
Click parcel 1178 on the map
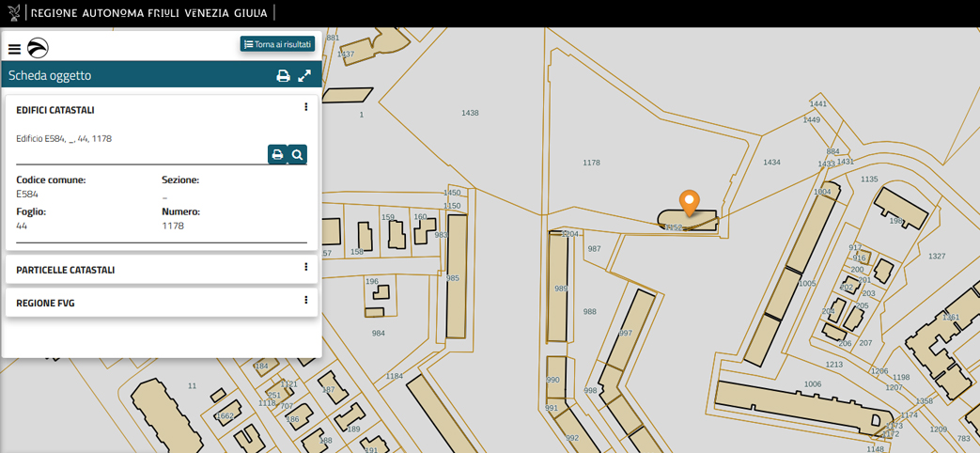click(591, 163)
